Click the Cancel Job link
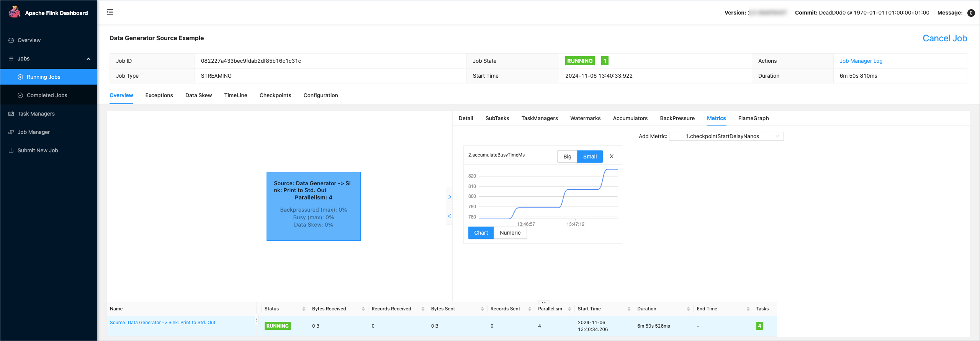 pyautogui.click(x=944, y=38)
